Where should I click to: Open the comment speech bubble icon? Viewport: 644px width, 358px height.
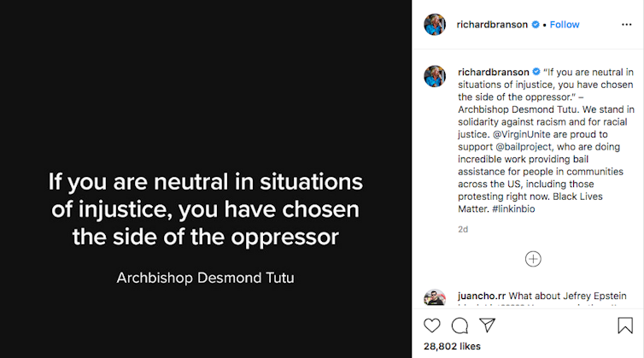point(460,326)
